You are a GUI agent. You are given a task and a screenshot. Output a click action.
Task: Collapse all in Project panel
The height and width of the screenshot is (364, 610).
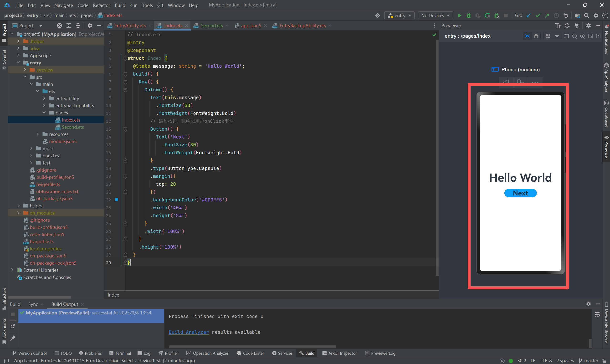click(x=78, y=26)
